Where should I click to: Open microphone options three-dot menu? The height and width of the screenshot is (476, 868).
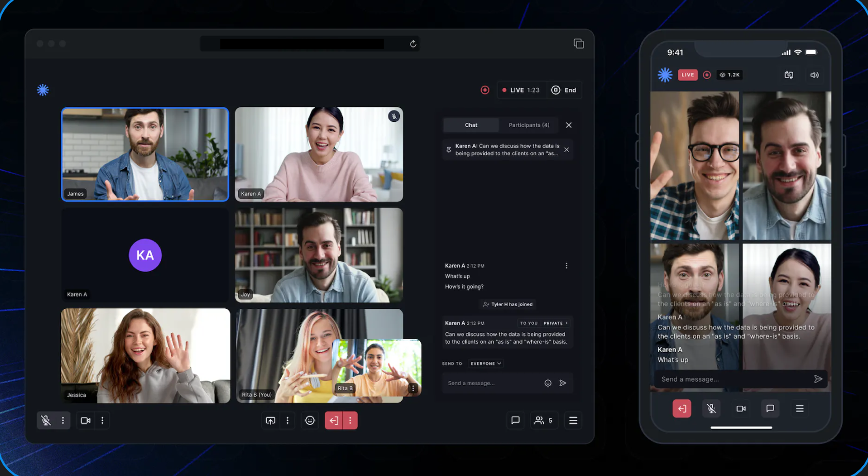(x=63, y=421)
